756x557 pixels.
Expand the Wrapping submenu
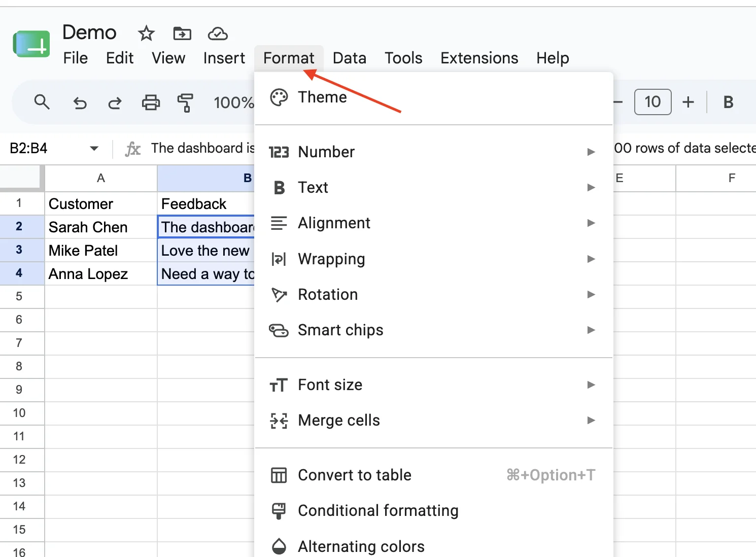(x=434, y=259)
